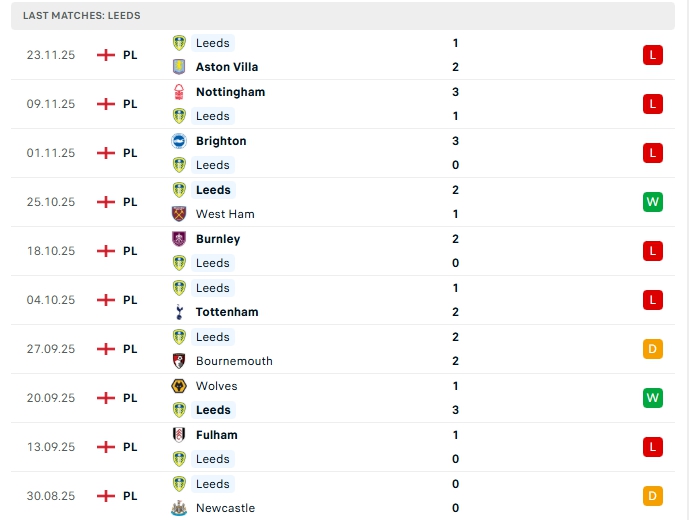689x520 pixels.
Task: Click the West Ham club crest
Action: 179,214
